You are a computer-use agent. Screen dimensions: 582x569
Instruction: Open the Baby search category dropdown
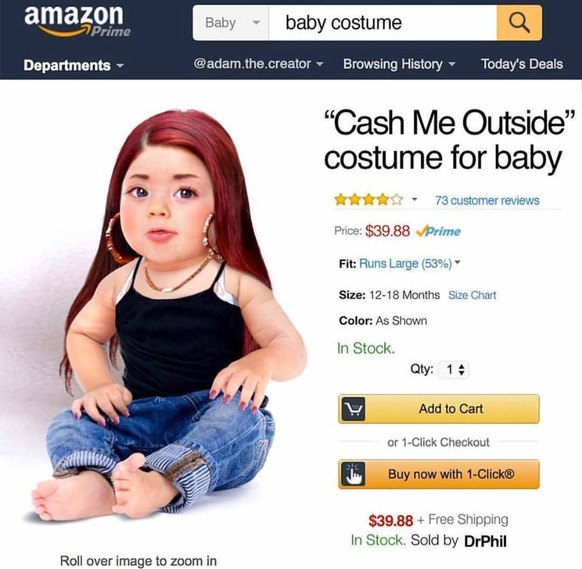coord(231,23)
